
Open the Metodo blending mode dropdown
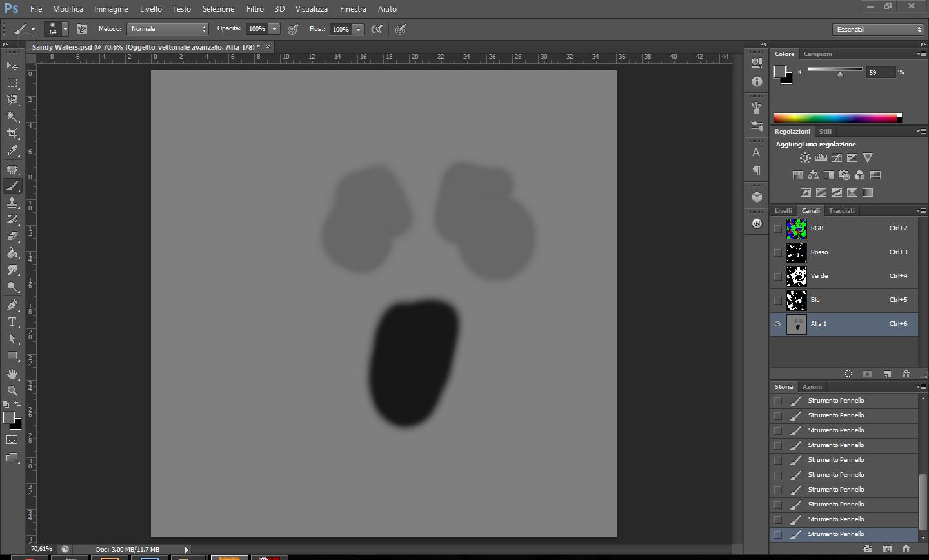pos(168,29)
